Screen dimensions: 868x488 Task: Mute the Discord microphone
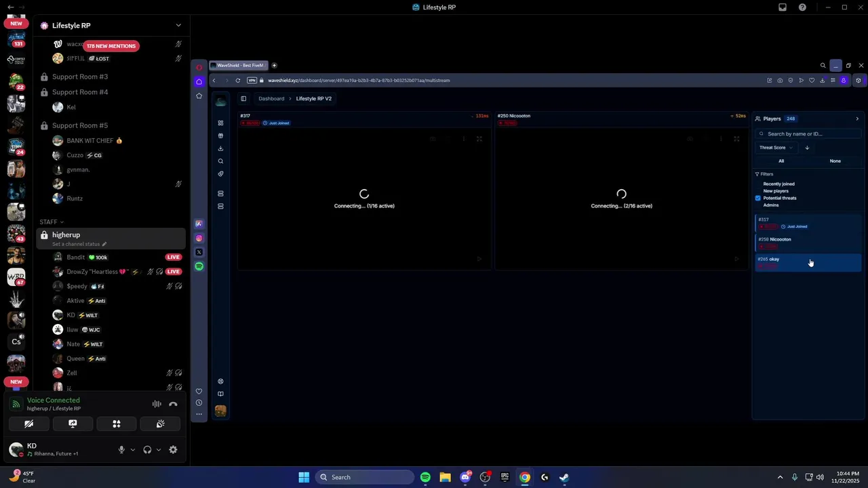tap(121, 449)
